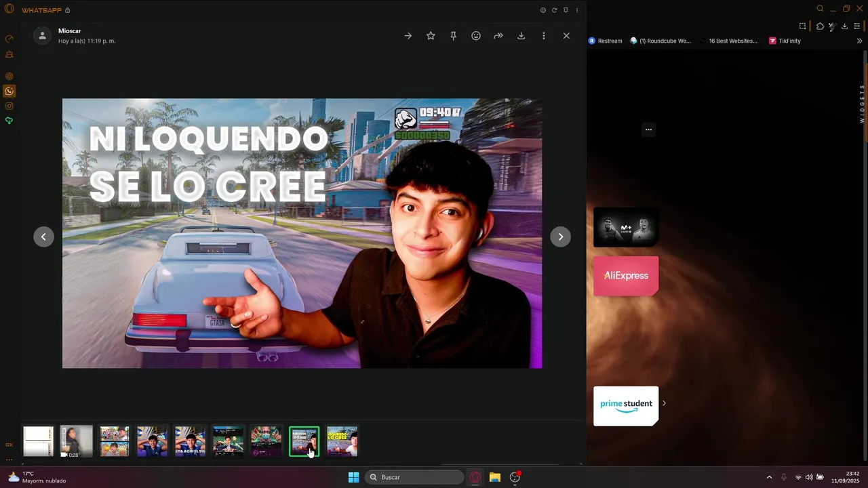868x488 pixels.
Task: Open ChatGPT icon in Opera sidebar
Action: [9, 76]
